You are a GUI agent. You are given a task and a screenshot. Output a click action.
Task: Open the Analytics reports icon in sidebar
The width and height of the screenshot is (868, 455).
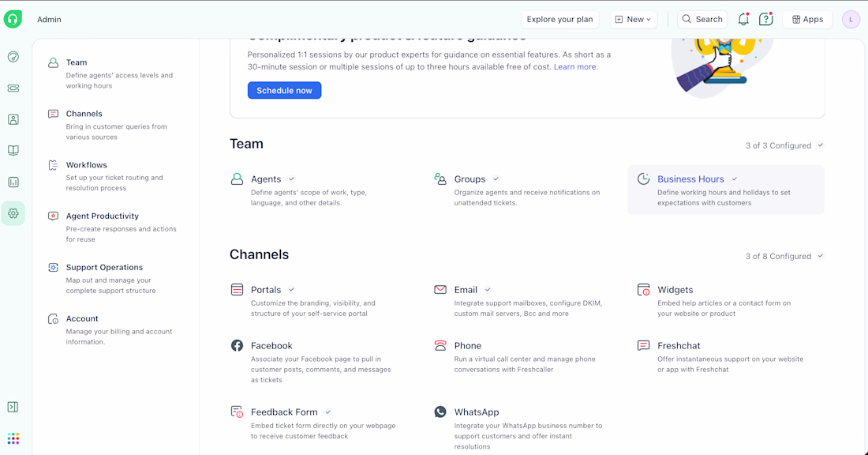pos(13,182)
